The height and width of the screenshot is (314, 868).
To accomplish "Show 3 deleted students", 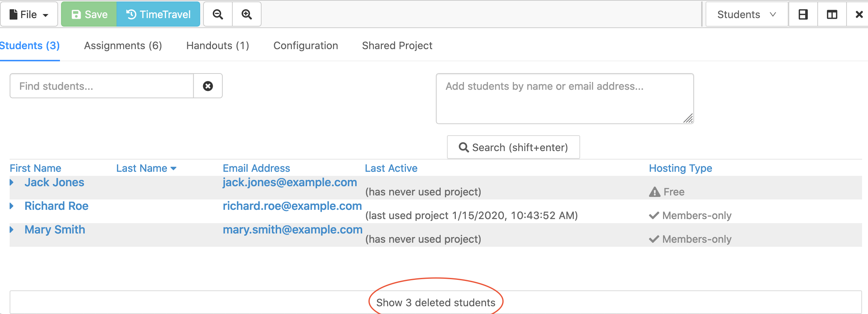I will click(435, 303).
